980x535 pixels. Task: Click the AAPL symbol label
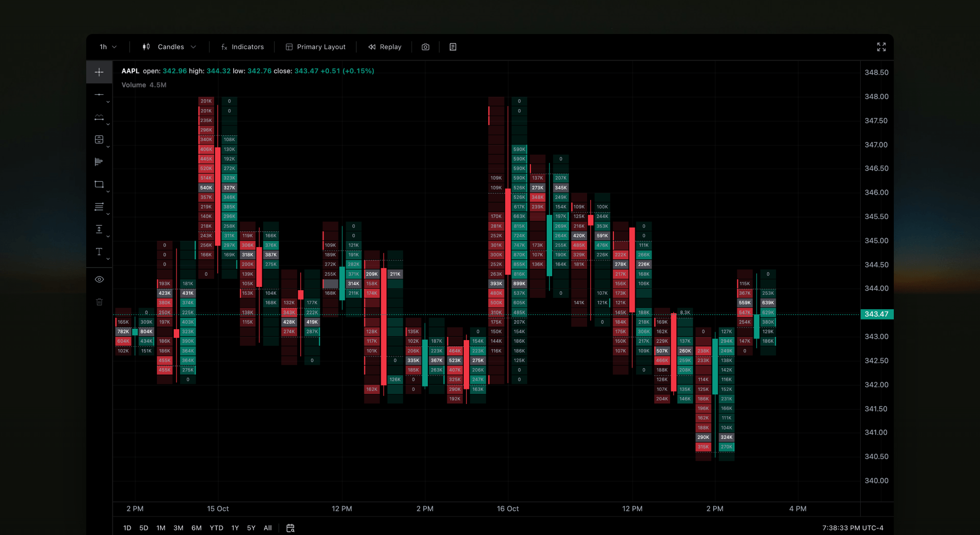(x=130, y=71)
